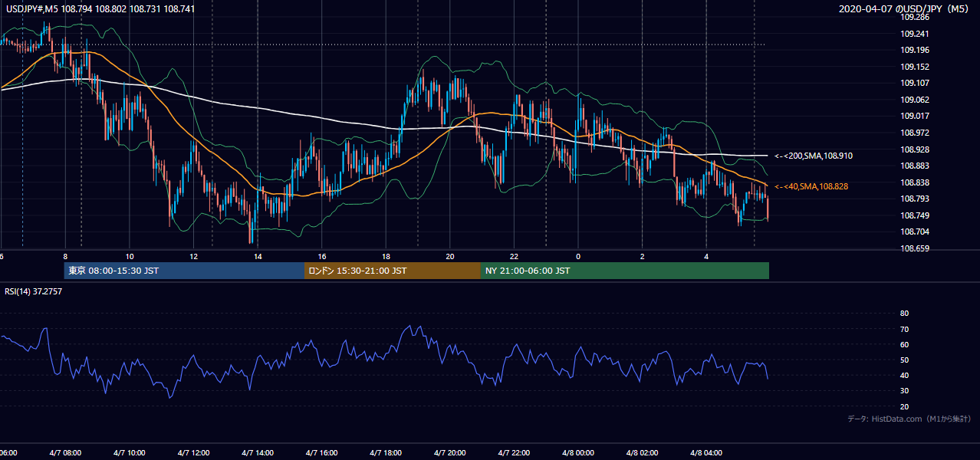Click price axis label 109.152
The image size is (980, 460).
(914, 67)
